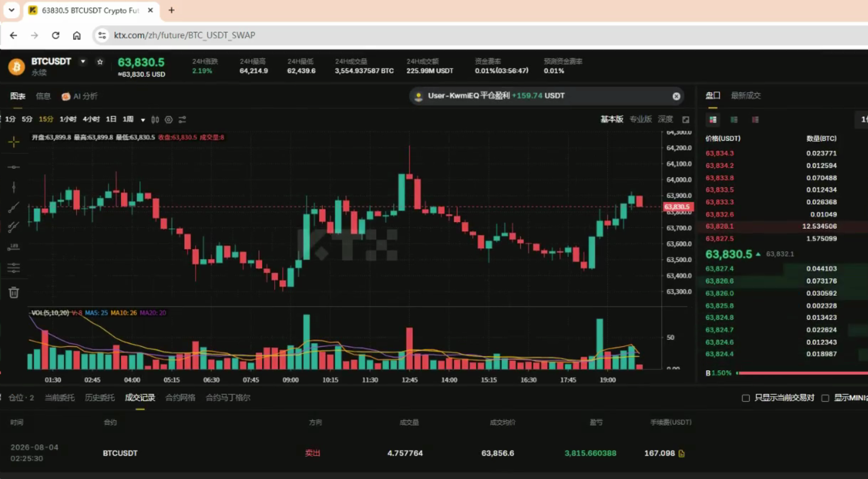
Task: Click ask price 63,834.3 in order book
Action: (x=719, y=153)
